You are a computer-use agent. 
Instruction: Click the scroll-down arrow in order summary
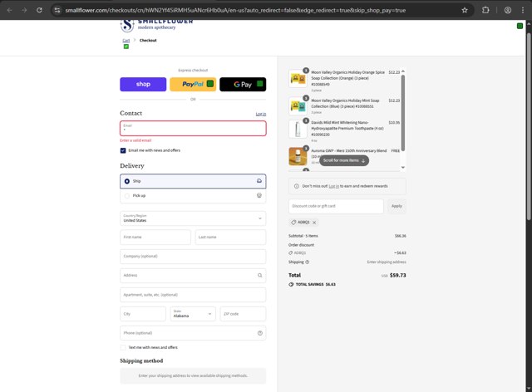(402, 168)
